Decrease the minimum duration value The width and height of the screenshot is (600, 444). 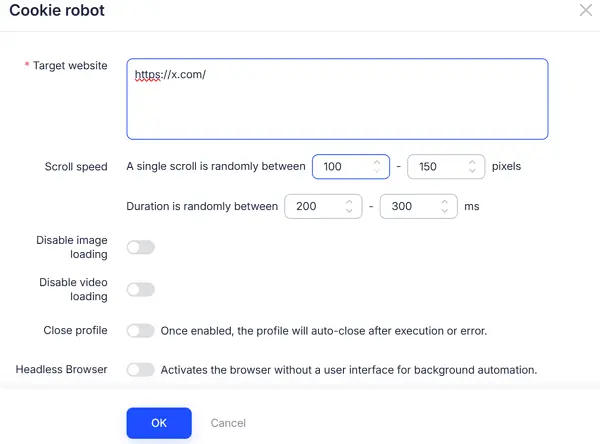(x=348, y=211)
